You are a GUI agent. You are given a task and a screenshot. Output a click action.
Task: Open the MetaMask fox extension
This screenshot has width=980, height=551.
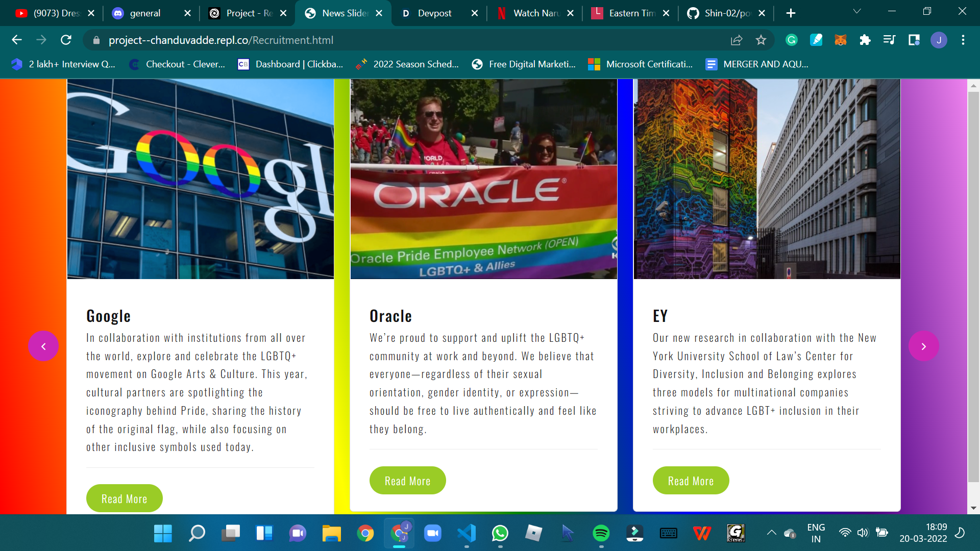click(x=840, y=40)
